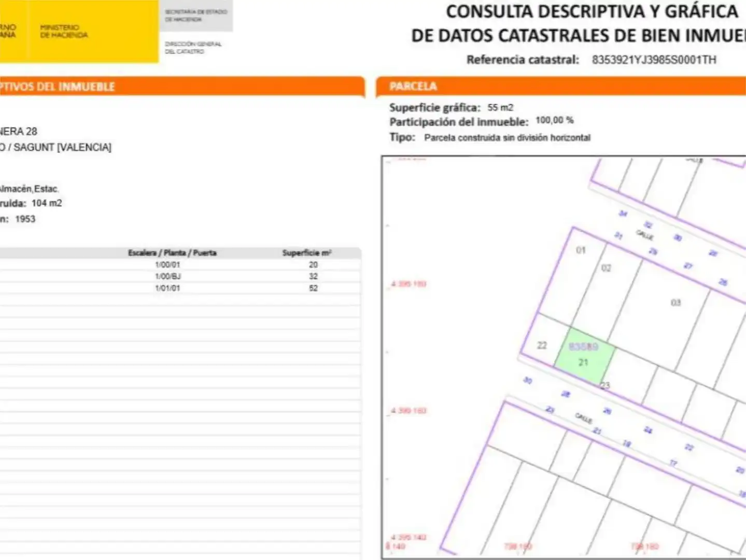The image size is (746, 560).
Task: Click 'DIRECCIÓN GENERAL DEL CATASTRO' text
Action: (x=193, y=48)
